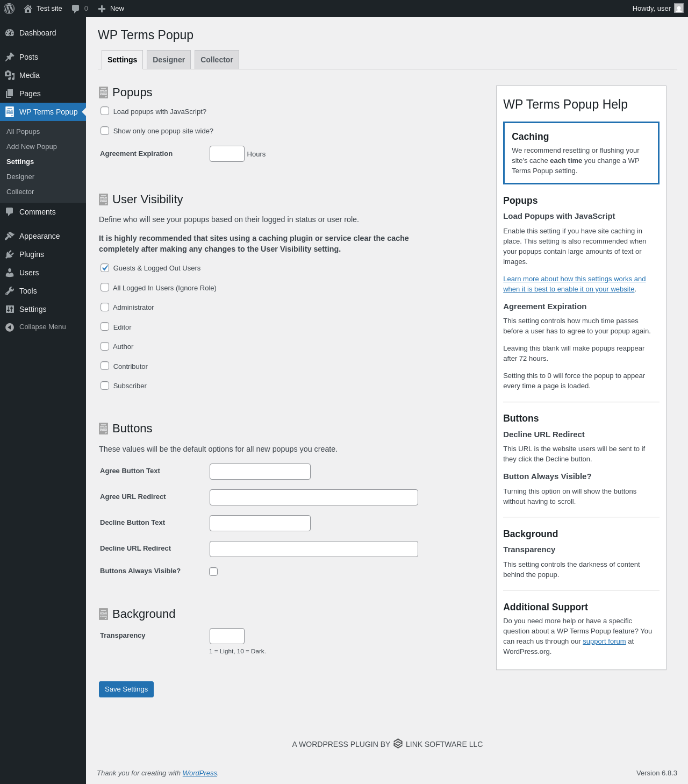Switch to the Designer tab
The height and width of the screenshot is (784, 688).
(169, 60)
